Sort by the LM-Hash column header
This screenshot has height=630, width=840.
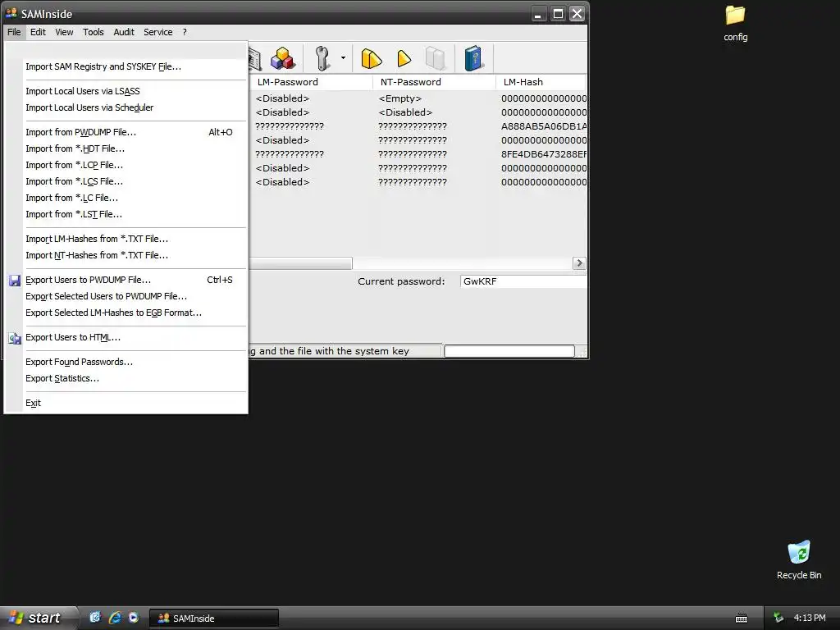click(541, 82)
